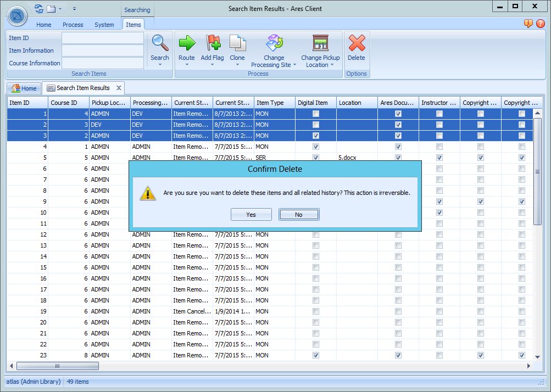Select the red Delete icon

[x=356, y=42]
